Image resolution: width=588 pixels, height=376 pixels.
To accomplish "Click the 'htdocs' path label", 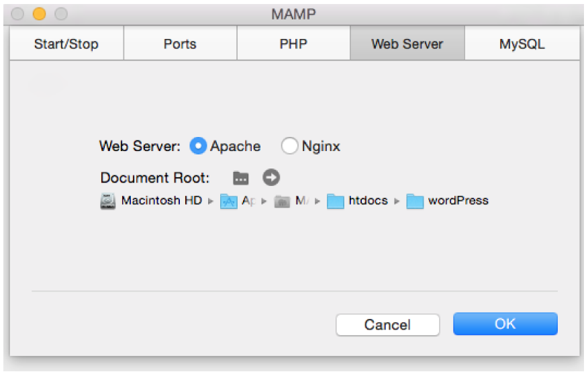I will coord(368,200).
